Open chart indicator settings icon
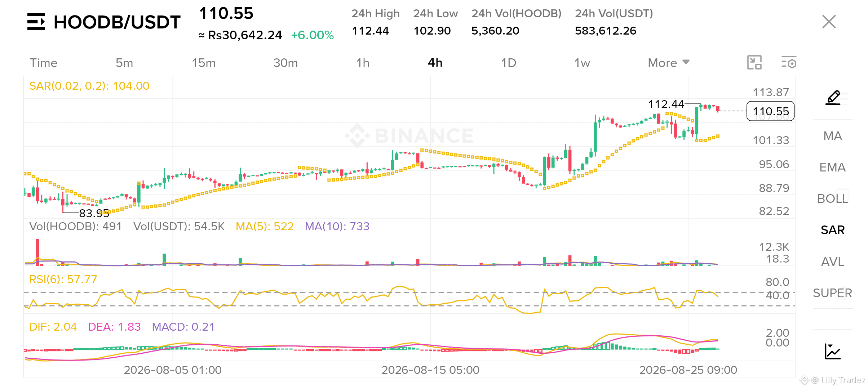This screenshot has width=868, height=389. [x=789, y=62]
